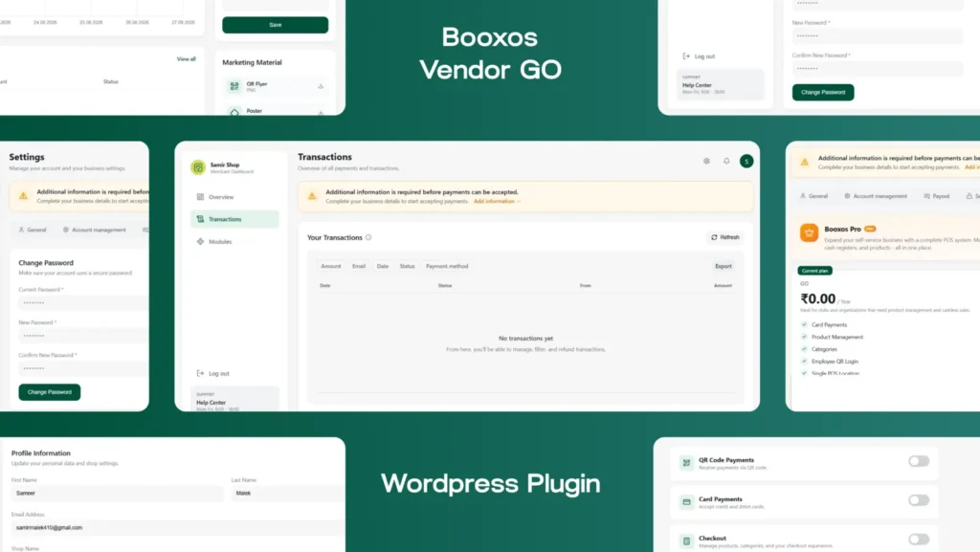Open settings gear icon in Transactions header
980x552 pixels.
[x=706, y=161]
